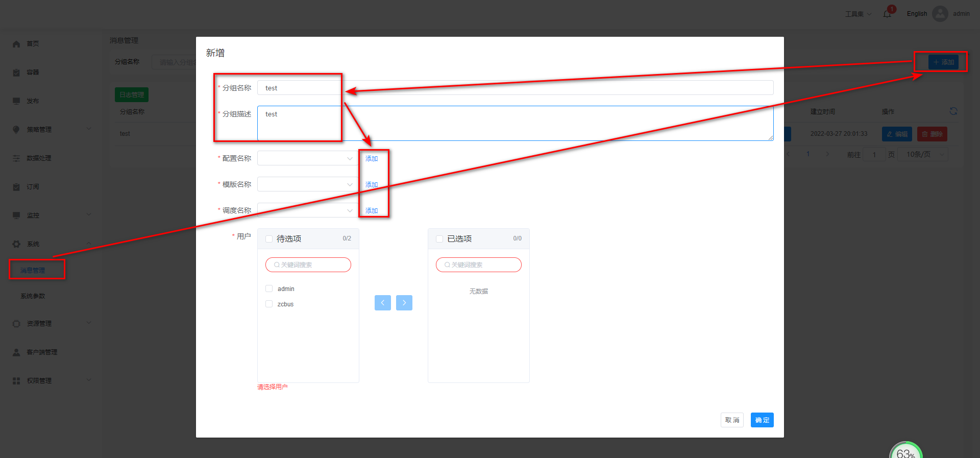The image size is (980, 458).
Task: Check the zcbus user checkbox
Action: point(269,304)
